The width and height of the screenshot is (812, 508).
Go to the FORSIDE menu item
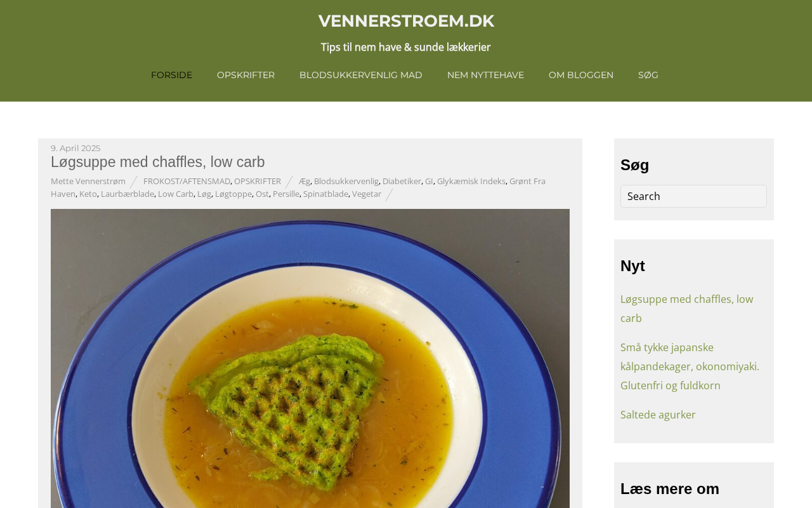[171, 75]
